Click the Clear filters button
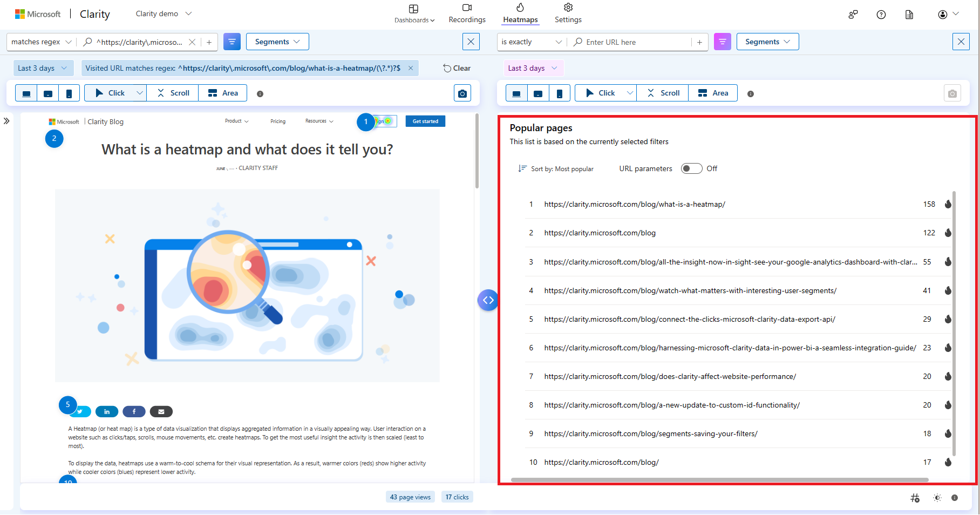980x515 pixels. coord(457,68)
